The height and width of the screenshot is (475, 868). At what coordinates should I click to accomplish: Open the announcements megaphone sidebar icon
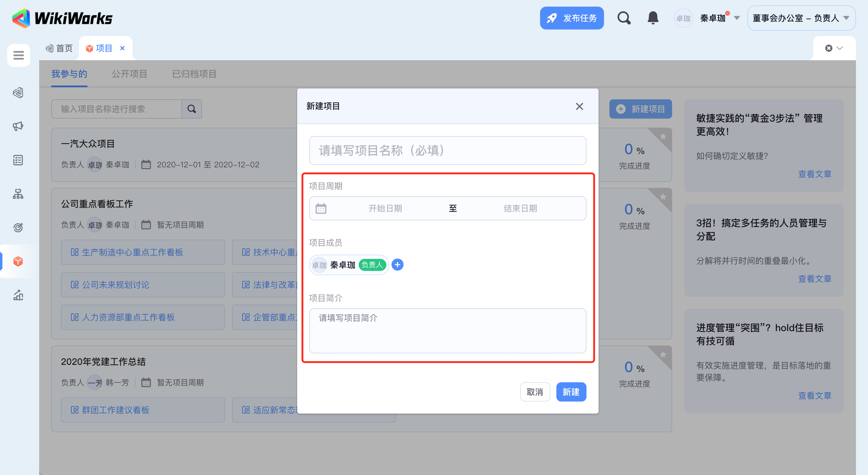[18, 126]
